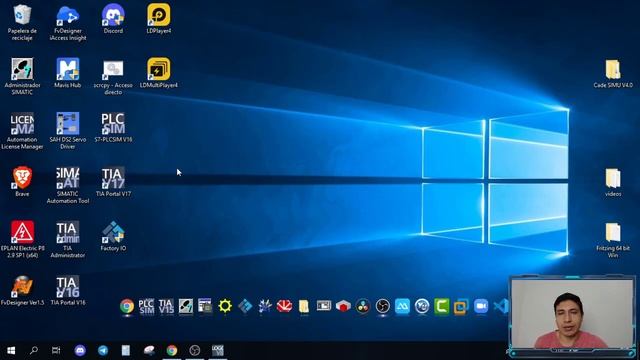Select the S7-PLCSIM V16 desktop icon
Viewport: 640px width, 360px height.
(113, 127)
